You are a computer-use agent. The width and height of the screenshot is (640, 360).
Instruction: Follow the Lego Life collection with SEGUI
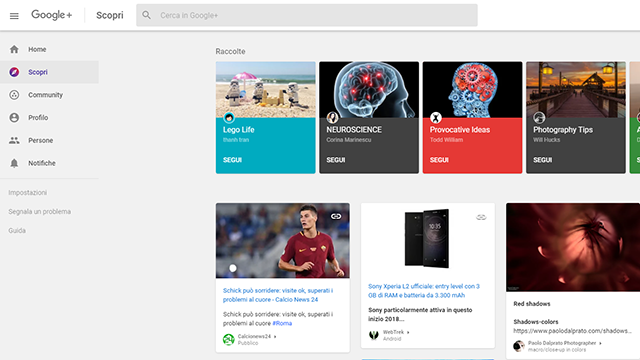tap(232, 160)
